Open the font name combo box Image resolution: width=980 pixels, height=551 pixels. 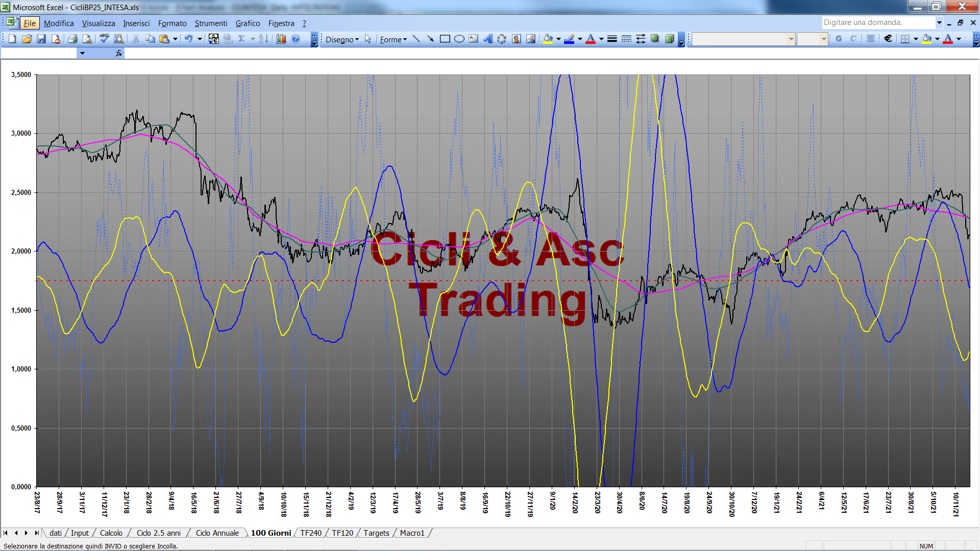tap(743, 39)
